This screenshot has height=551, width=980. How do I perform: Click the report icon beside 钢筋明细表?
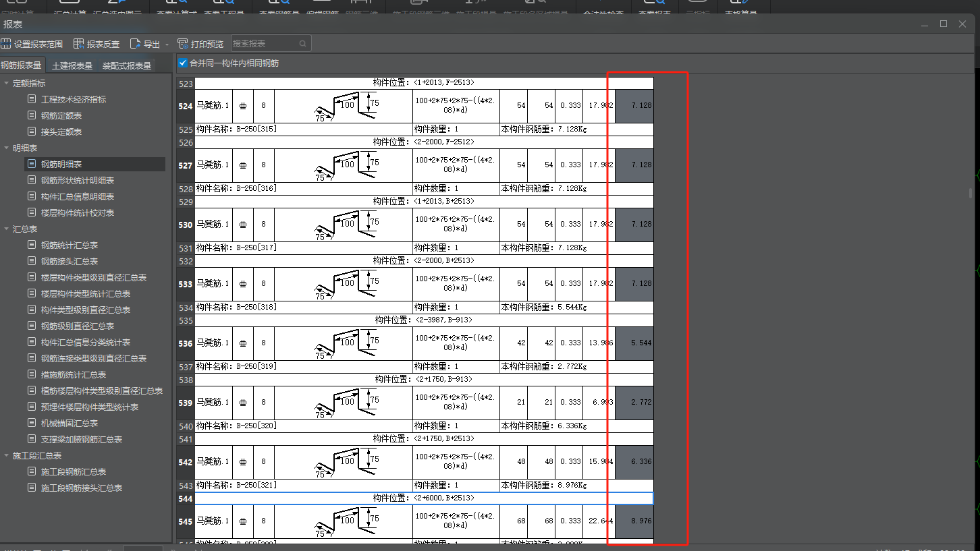[31, 164]
